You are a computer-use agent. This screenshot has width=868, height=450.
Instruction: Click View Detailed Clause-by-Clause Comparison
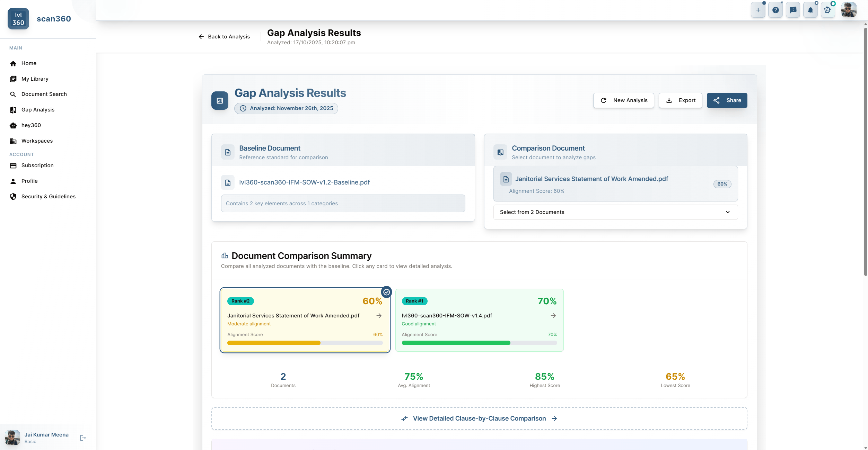(479, 418)
